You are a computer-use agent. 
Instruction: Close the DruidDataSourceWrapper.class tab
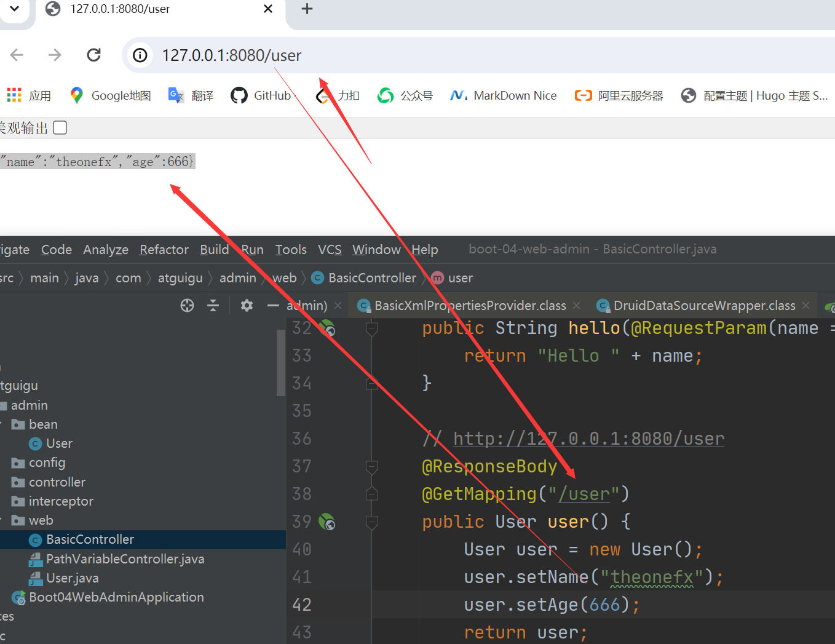tap(806, 305)
